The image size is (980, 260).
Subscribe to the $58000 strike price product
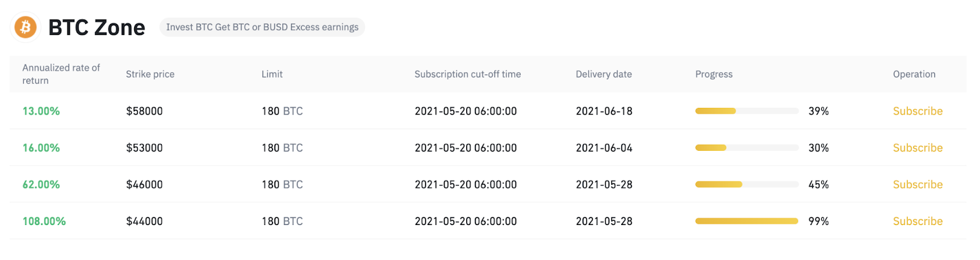point(917,111)
